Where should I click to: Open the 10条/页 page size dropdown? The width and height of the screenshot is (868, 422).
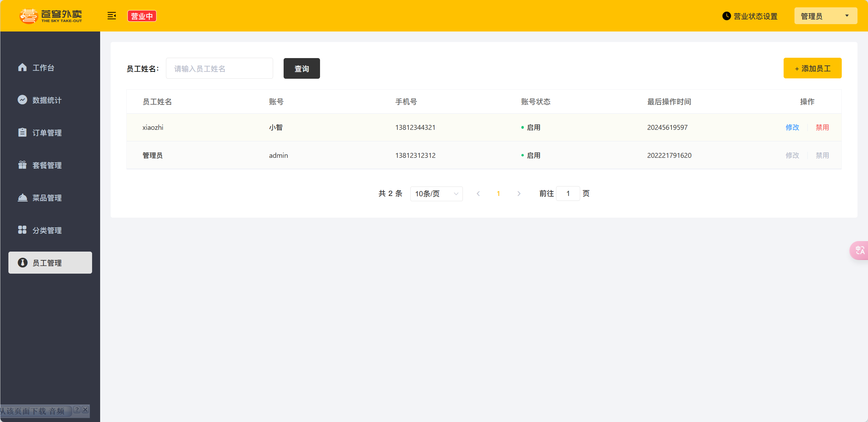pos(436,194)
